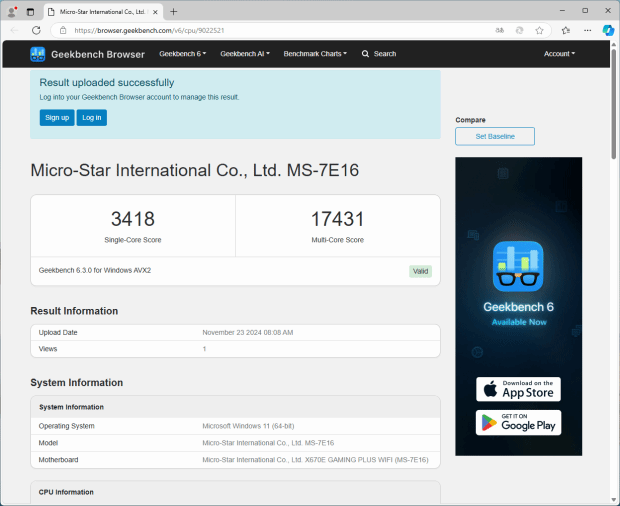The width and height of the screenshot is (620, 506).
Task: Expand the Geekbench AI menu
Action: coord(245,54)
